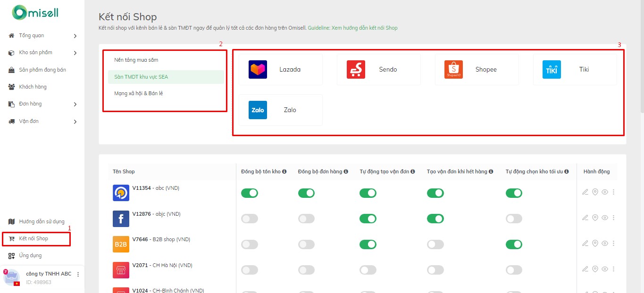
Task: Show info for Tạo vận đơn khi hết hàng
Action: point(491,171)
